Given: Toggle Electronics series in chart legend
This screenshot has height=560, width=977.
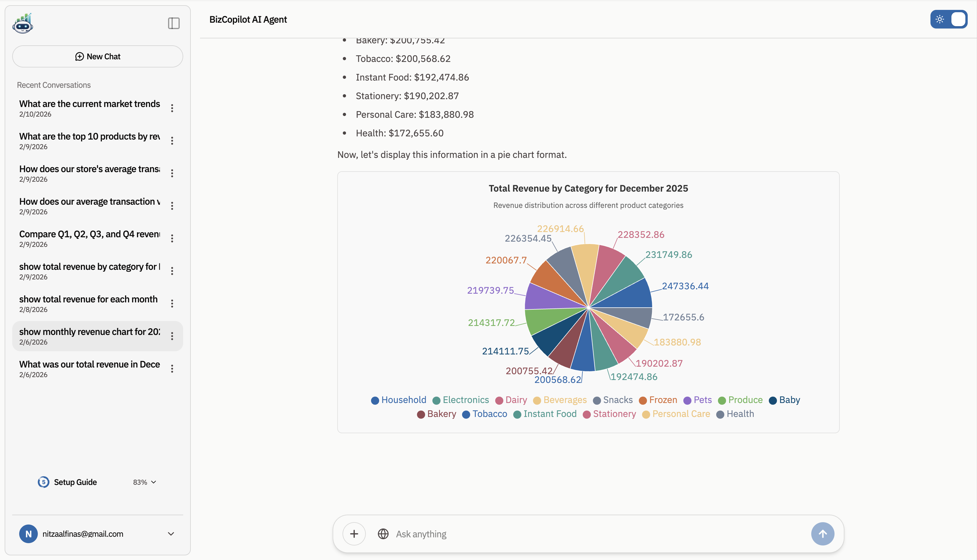Looking at the screenshot, I should point(461,400).
